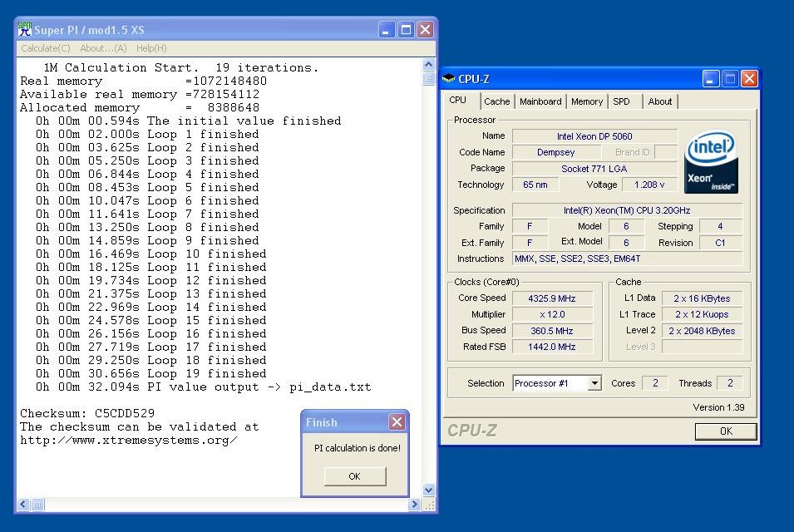Viewport: 794px width, 532px height.
Task: Minimize the CPU-Z window
Action: (x=711, y=79)
